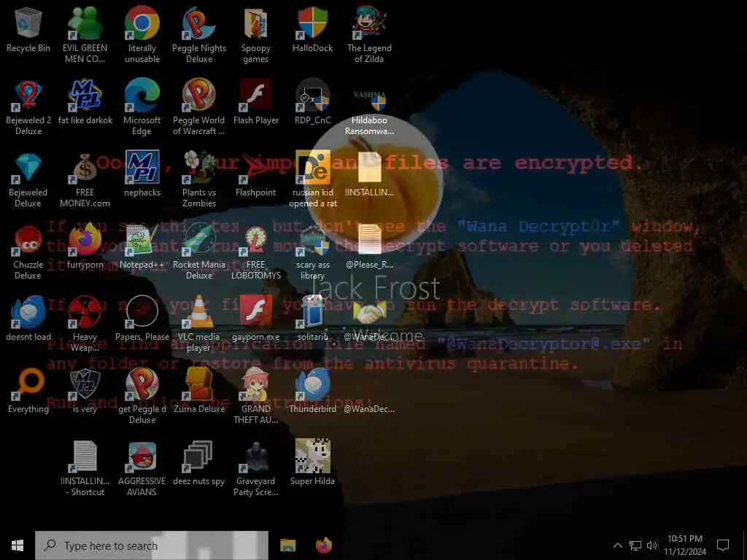Open the deez nuts spy shortcut
Image resolution: width=747 pixels, height=560 pixels.
click(199, 464)
